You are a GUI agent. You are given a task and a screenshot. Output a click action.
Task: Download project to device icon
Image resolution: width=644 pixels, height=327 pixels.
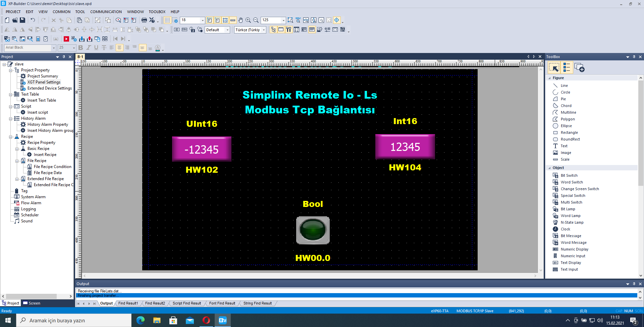tap(82, 39)
